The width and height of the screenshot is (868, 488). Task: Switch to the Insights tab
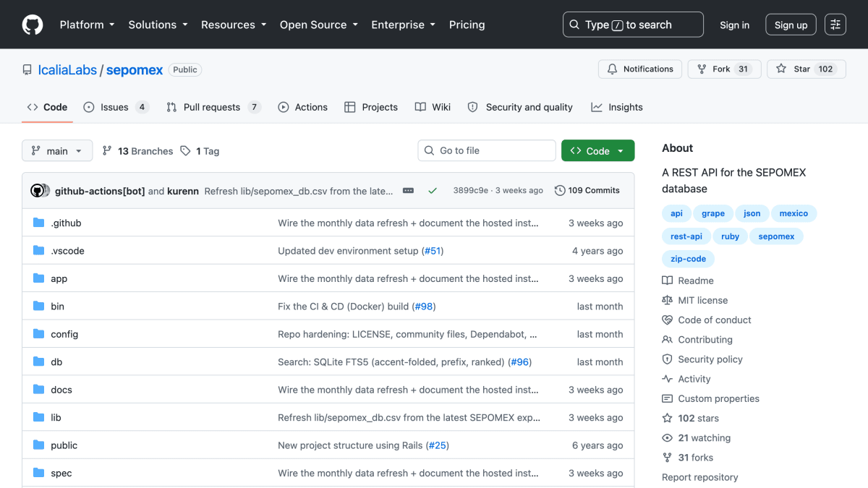pos(617,107)
